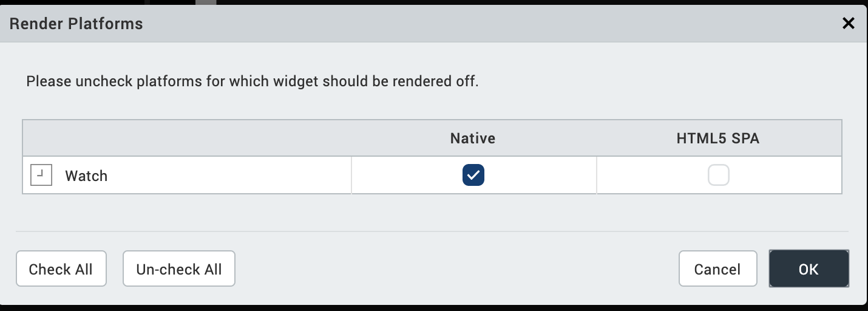Click the uncheck platforms instruction text
This screenshot has height=311, width=868.
pos(253,81)
